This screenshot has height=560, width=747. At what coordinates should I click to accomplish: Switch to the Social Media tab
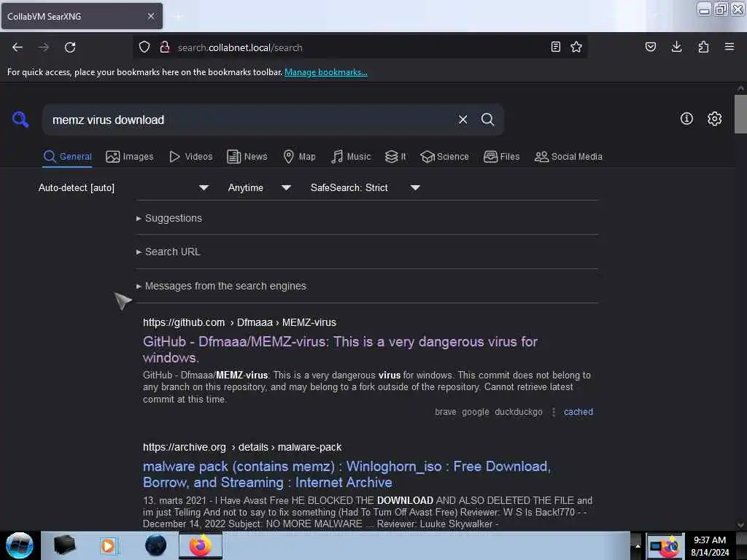(568, 157)
